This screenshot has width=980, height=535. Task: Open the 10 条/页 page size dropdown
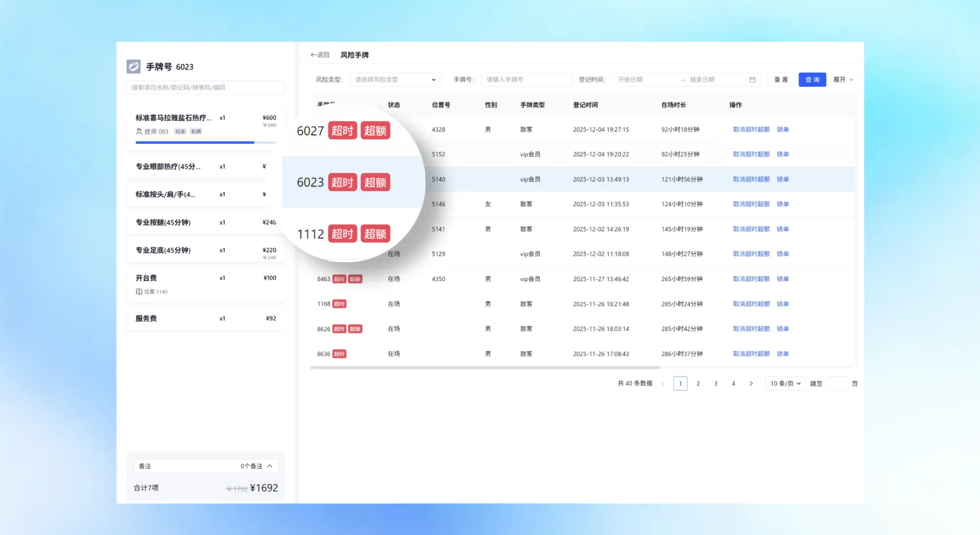coord(785,384)
